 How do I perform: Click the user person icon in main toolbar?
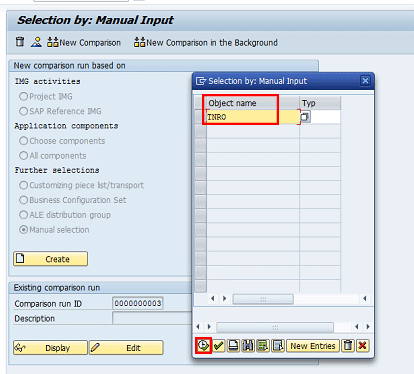coord(36,42)
